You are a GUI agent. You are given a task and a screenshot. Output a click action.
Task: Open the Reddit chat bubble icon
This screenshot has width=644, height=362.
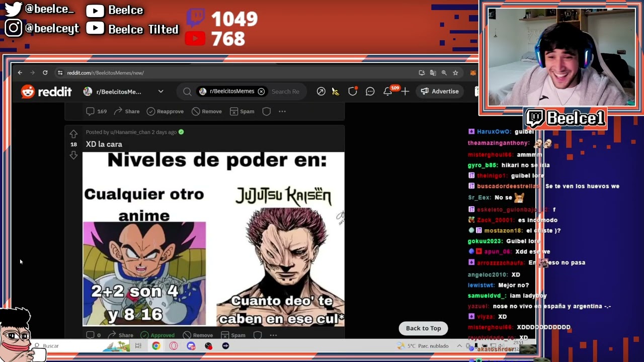[x=370, y=92]
